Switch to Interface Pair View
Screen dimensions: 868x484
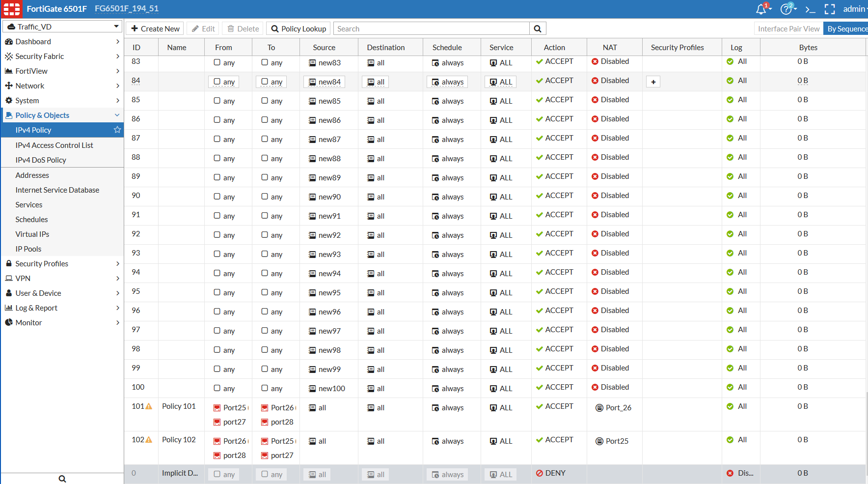(788, 29)
